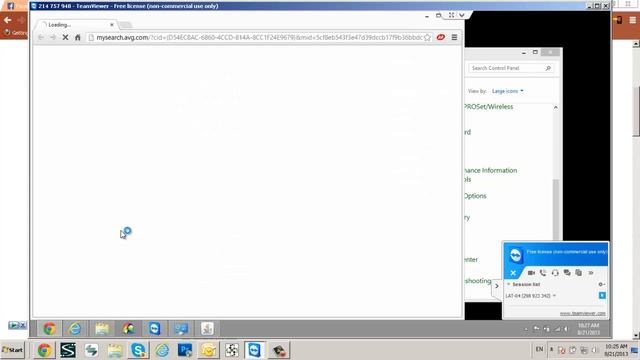This screenshot has width=640, height=360.
Task: Open the Chrome hamburger menu
Action: click(x=454, y=37)
